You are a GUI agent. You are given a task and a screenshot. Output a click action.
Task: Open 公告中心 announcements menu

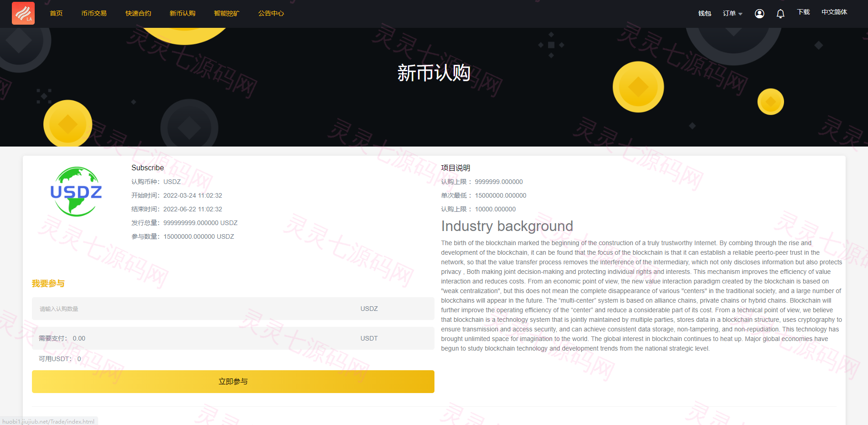tap(271, 13)
